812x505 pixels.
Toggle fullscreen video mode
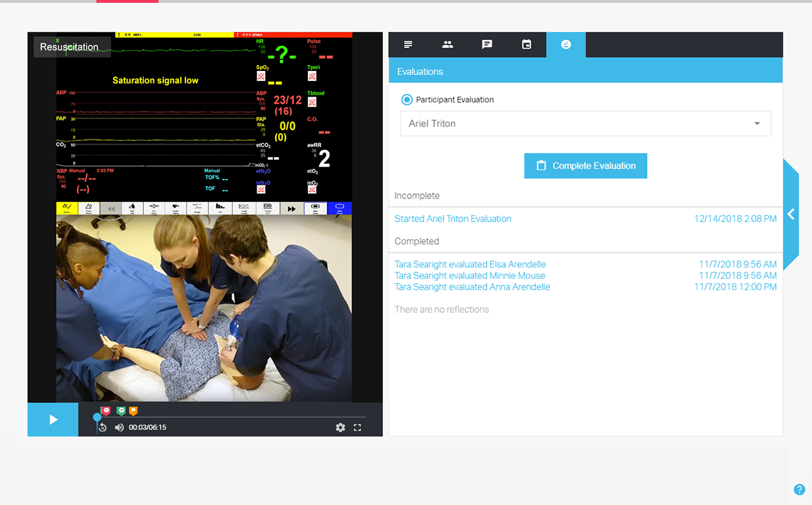click(x=357, y=427)
